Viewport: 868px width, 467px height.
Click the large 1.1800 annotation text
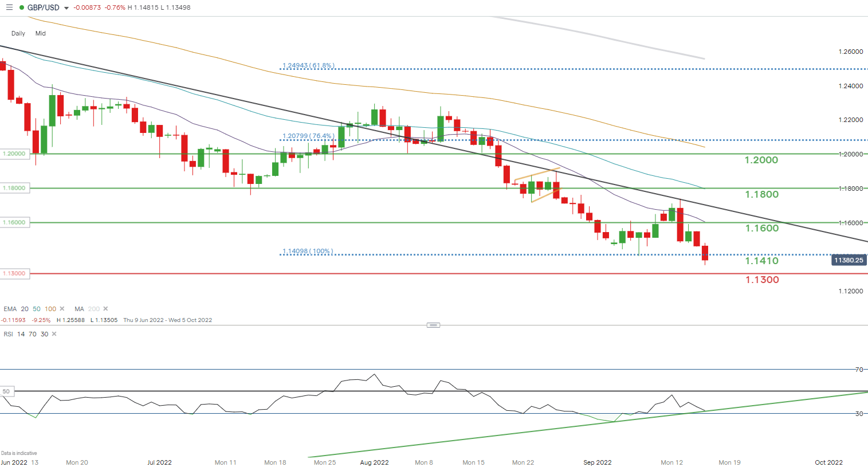(762, 194)
